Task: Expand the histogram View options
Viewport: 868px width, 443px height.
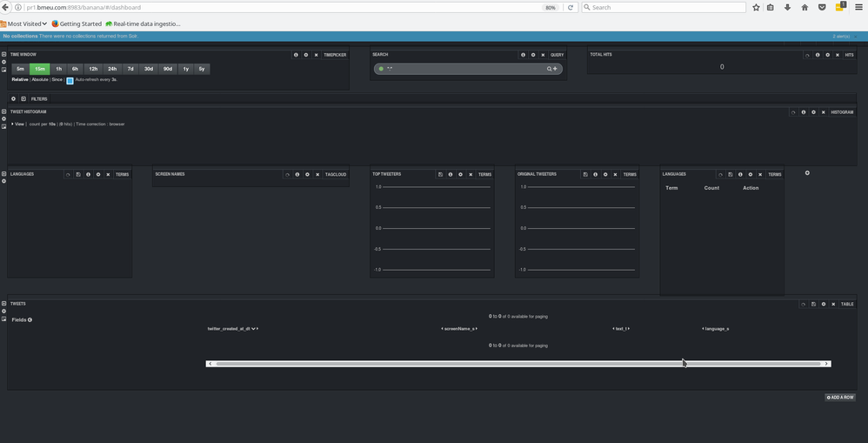Action: click(18, 124)
